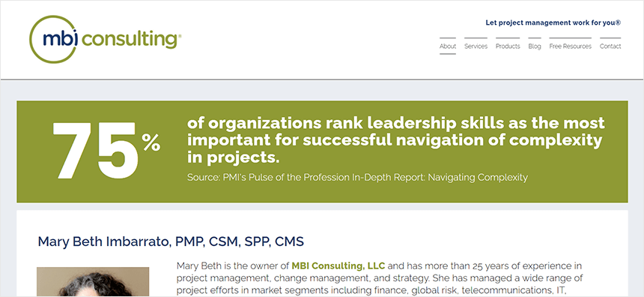Click the bio paragraph about project management
This screenshot has width=644, height=297.
(380, 278)
